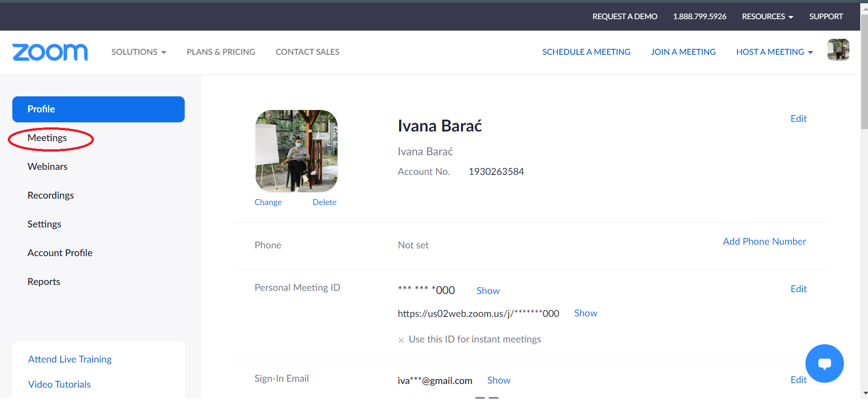Expand the Resources dropdown
Screen dimensions: 868x405
point(768,16)
